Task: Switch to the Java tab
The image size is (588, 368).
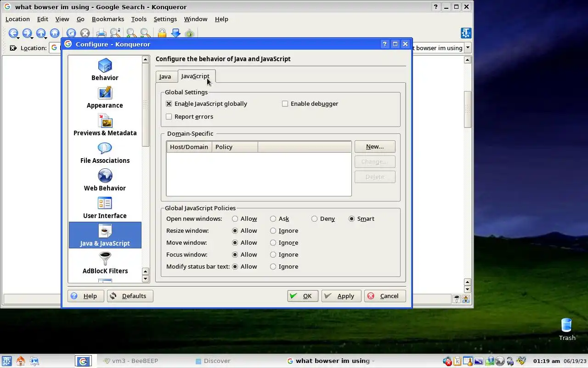Action: 165,77
